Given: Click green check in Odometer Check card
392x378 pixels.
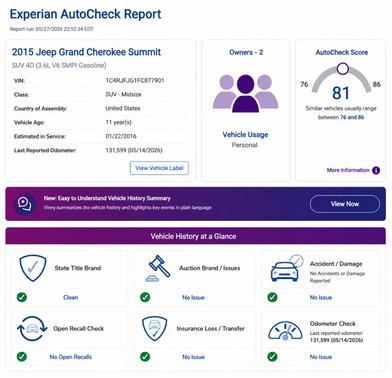Looking at the screenshot, I should (272, 357).
